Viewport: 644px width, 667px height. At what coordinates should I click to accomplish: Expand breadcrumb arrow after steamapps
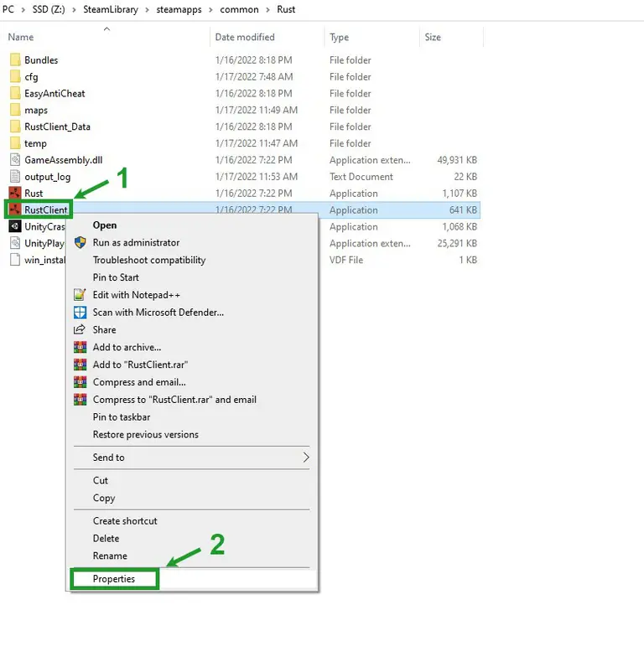[210, 10]
